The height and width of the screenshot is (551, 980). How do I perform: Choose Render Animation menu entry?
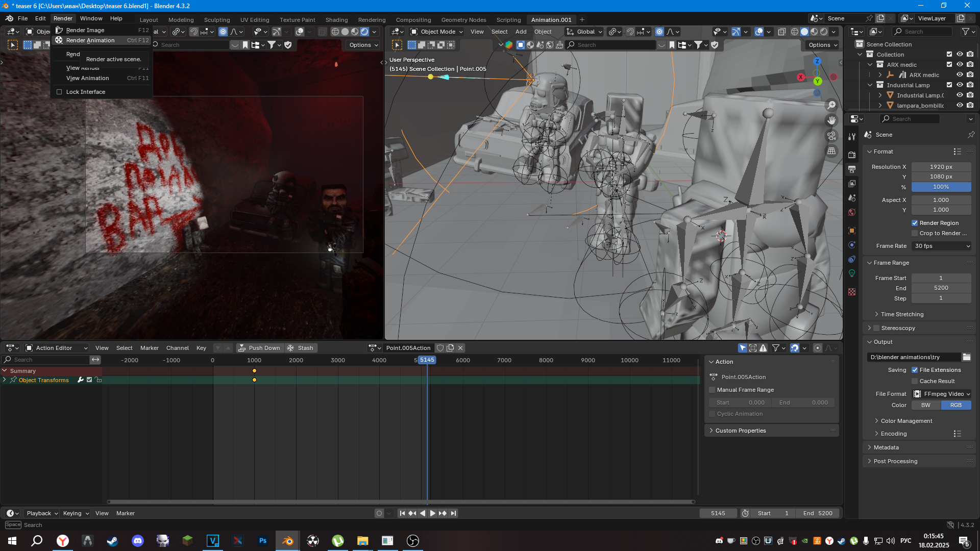pyautogui.click(x=90, y=40)
